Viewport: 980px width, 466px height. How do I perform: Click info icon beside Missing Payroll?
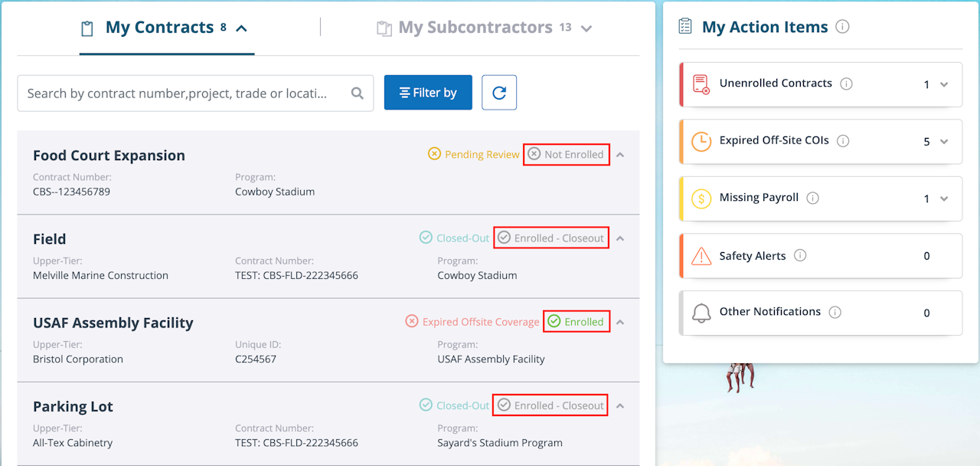(813, 198)
